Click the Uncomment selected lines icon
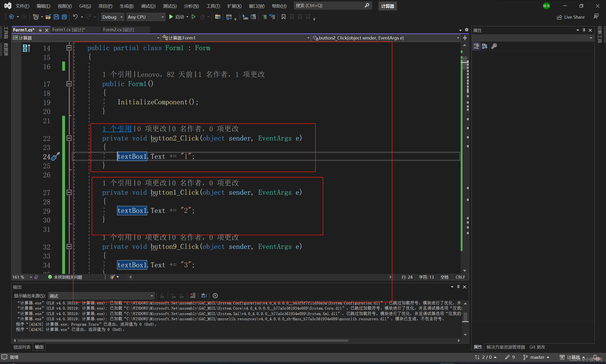 tap(272, 17)
